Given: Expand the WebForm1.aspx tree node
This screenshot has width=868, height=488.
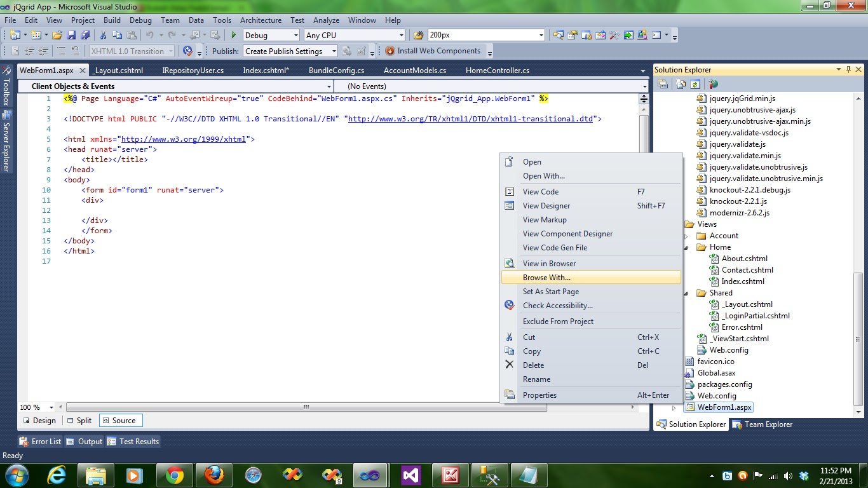Looking at the screenshot, I should coord(674,408).
